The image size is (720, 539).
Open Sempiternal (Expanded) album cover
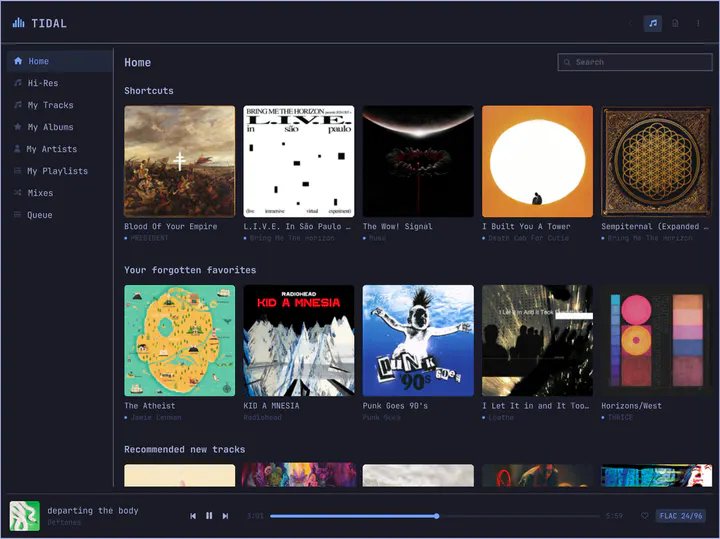[x=657, y=161]
